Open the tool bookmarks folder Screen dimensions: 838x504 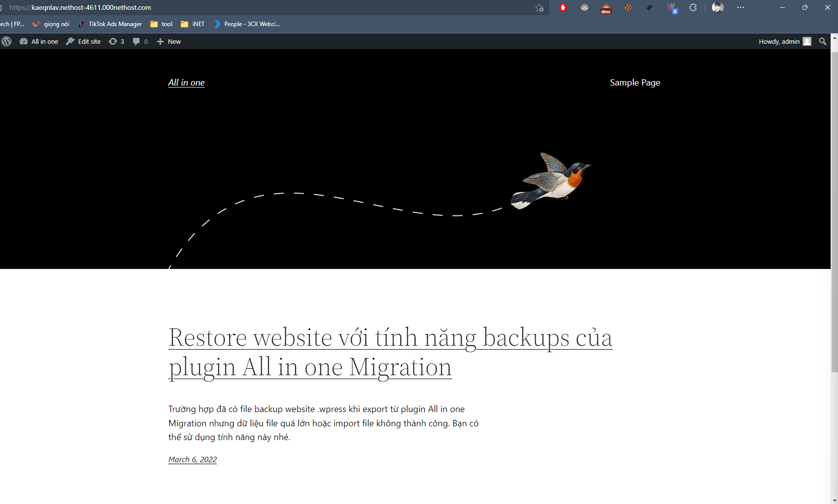(x=161, y=24)
